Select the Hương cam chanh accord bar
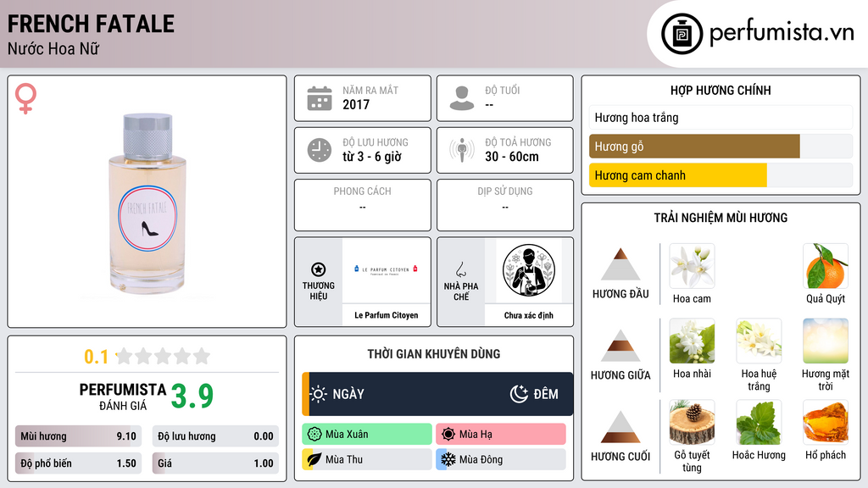Image resolution: width=868 pixels, height=488 pixels. (721, 175)
